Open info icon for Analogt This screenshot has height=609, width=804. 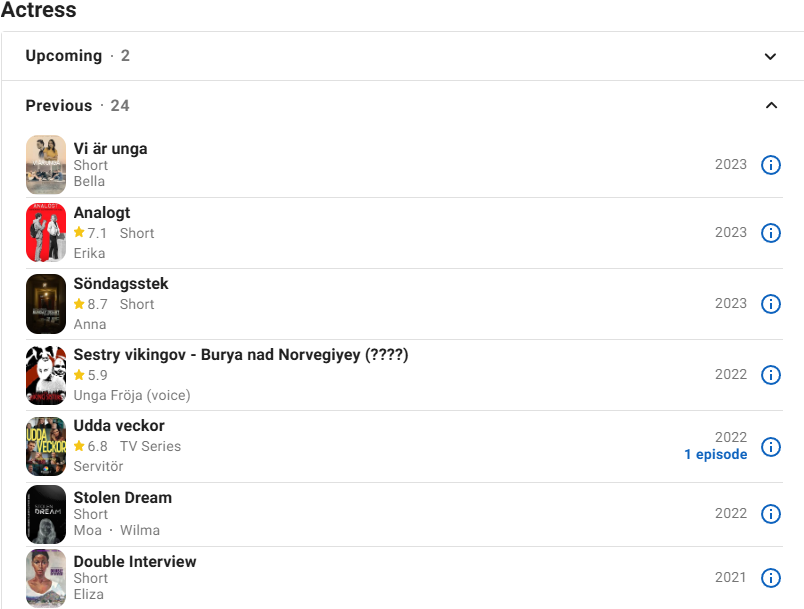pos(770,233)
